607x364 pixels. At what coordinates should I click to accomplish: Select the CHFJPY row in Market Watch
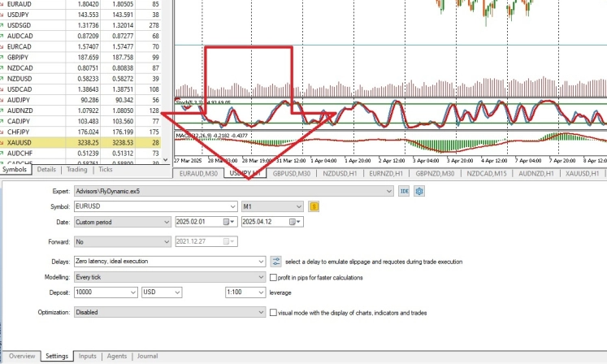tap(80, 132)
